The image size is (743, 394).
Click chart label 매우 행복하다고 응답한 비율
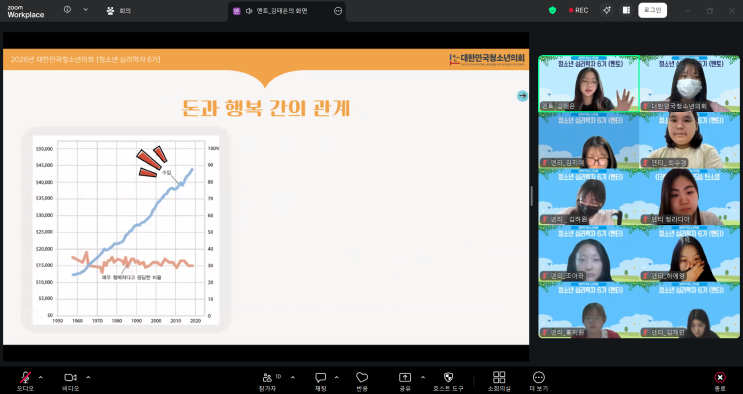point(132,277)
